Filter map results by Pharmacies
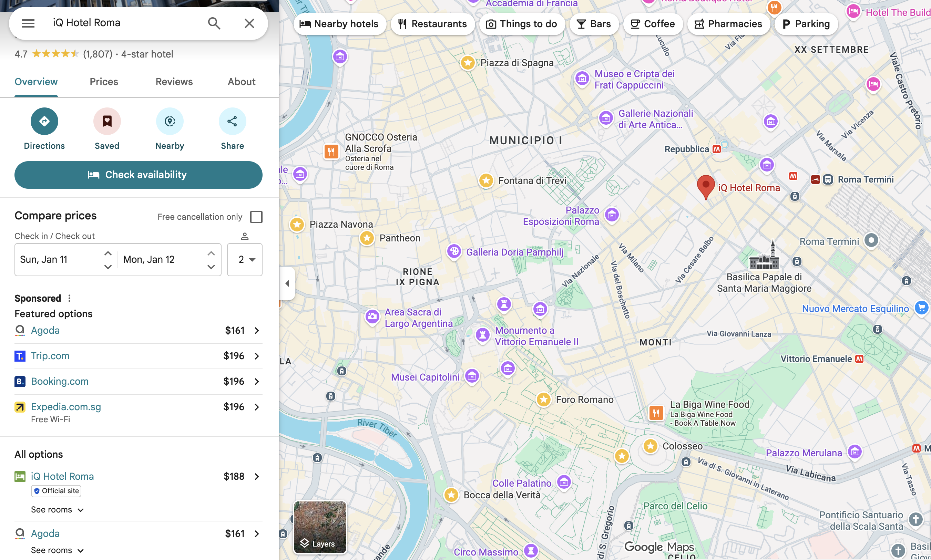Screen dimensions: 931x560 (x=729, y=24)
